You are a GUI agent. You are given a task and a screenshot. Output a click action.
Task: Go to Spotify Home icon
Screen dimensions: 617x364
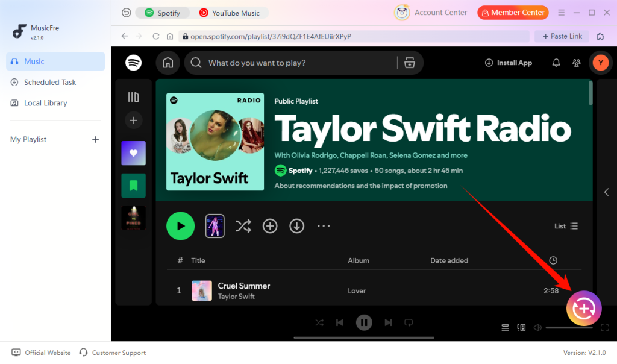tap(168, 63)
